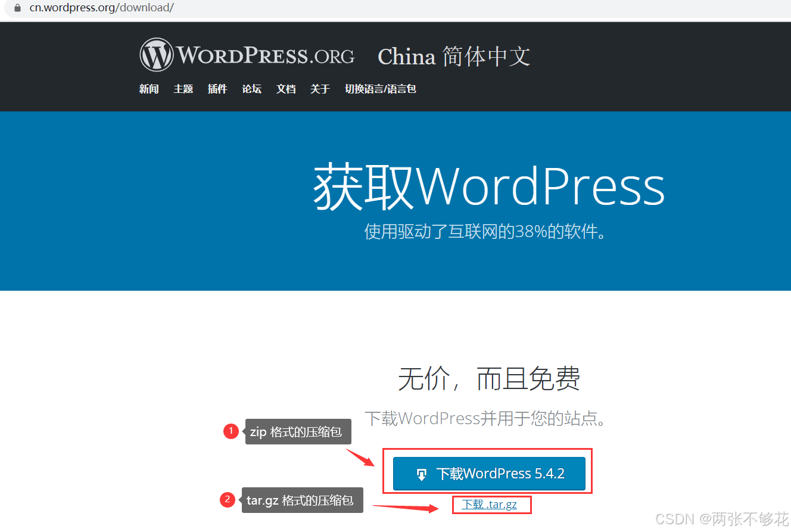Click the download arrow icon on the blue button
The image size is (791, 532).
[422, 474]
